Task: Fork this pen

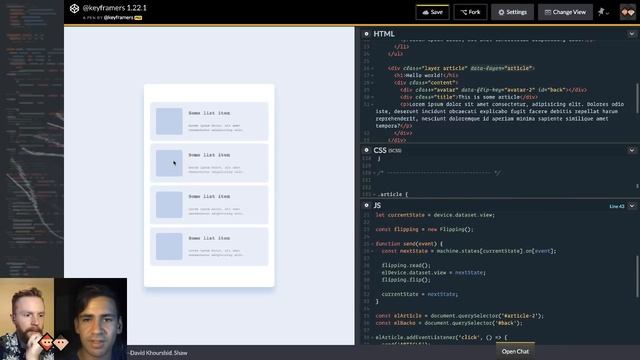Action: (470, 12)
